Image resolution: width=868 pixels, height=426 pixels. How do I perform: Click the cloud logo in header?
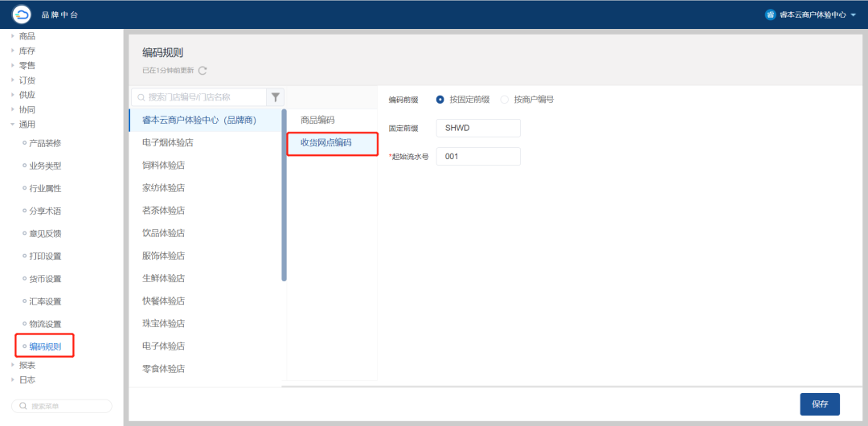click(21, 14)
